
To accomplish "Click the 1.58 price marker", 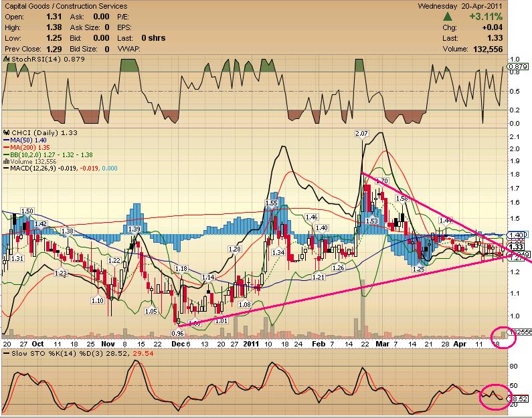I will coord(402,199).
